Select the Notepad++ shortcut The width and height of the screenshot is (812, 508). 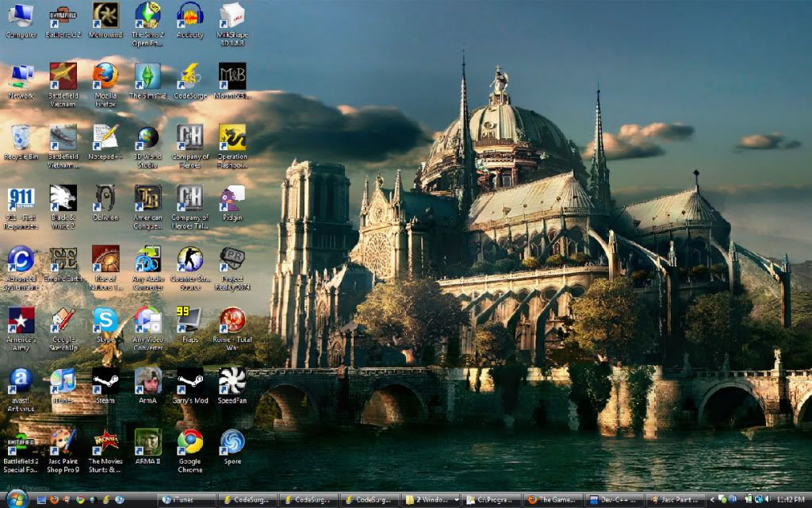pos(105,142)
